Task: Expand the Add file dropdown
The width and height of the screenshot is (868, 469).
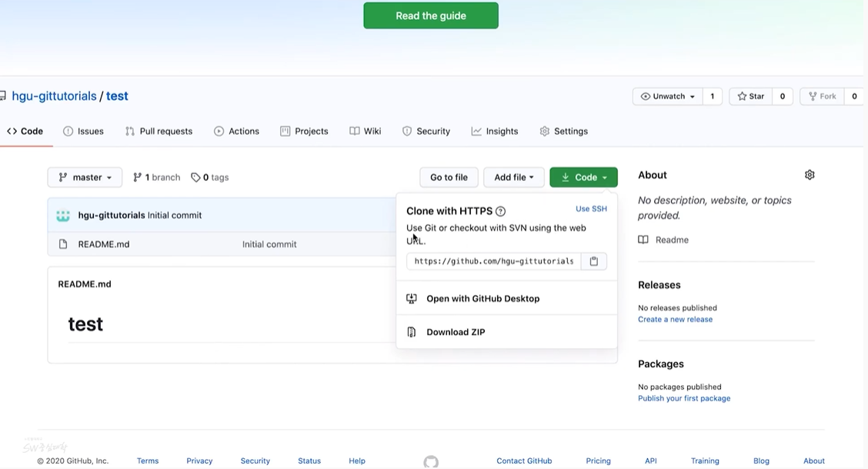Action: [514, 177]
